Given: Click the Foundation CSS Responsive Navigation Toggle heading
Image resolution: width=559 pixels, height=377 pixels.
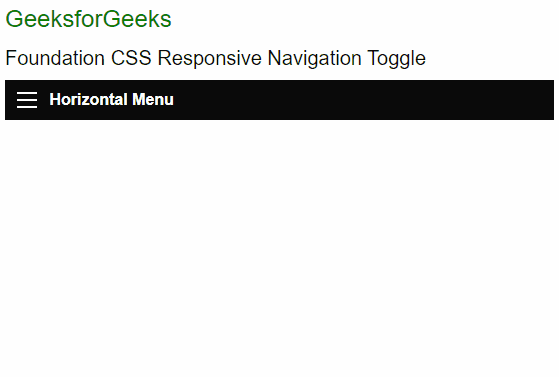Looking at the screenshot, I should [216, 58].
